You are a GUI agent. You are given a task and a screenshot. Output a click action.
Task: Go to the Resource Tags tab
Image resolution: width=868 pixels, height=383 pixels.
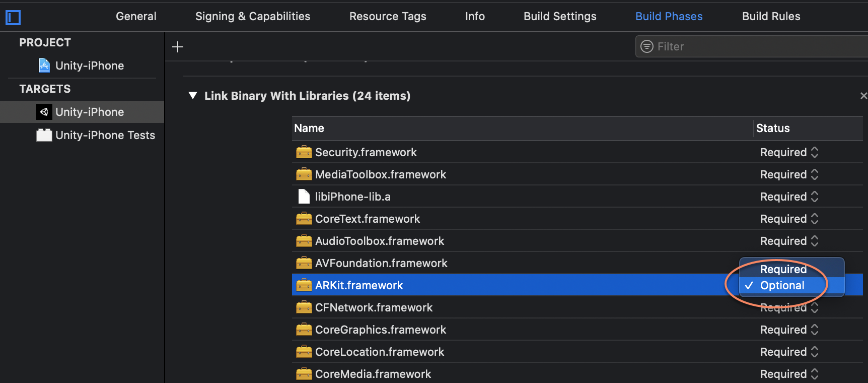pos(388,16)
